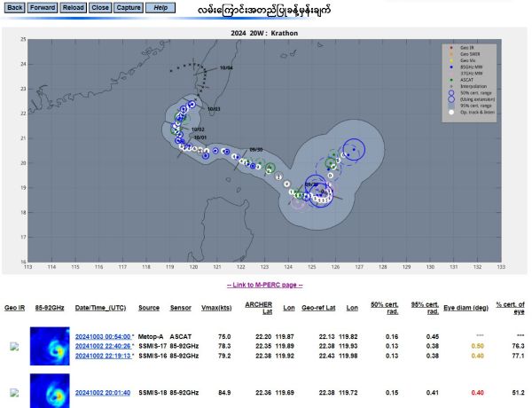Click the Capture button
The height and width of the screenshot is (408, 532).
[129, 8]
